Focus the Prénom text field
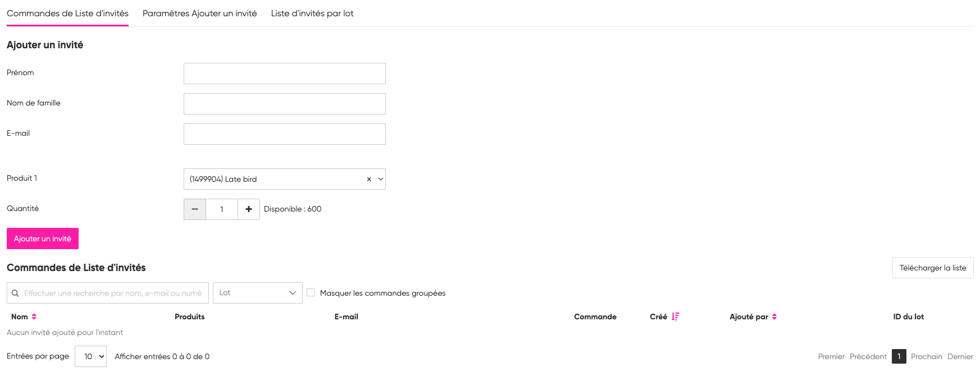This screenshot has height=376, width=980. point(284,74)
